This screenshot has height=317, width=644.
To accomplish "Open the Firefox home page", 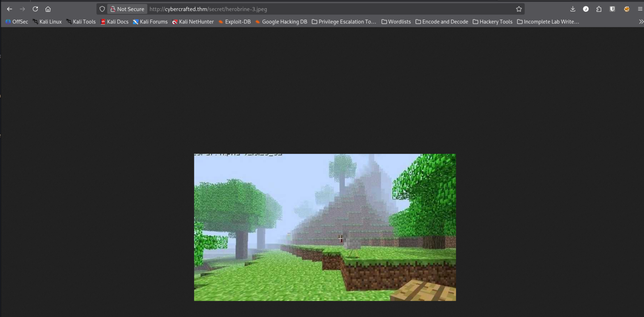I will point(48,9).
